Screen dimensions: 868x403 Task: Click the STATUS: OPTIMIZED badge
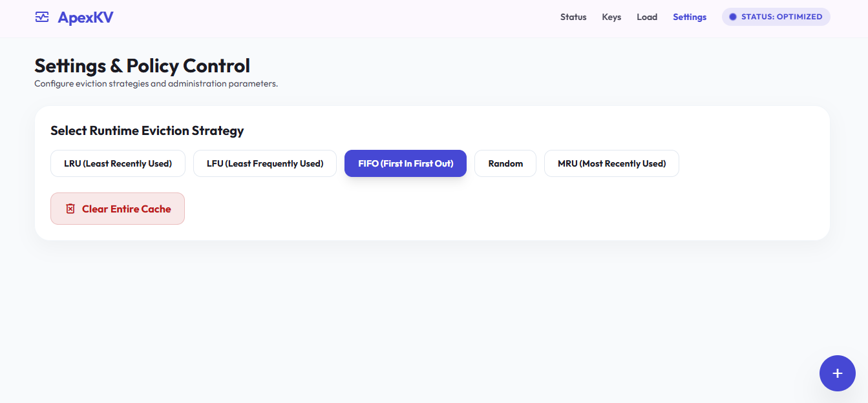776,17
